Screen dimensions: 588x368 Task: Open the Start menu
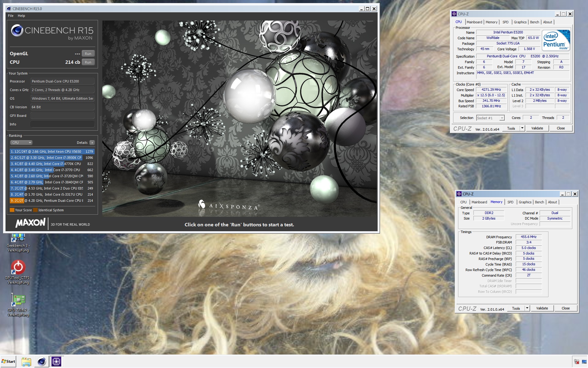[8, 362]
